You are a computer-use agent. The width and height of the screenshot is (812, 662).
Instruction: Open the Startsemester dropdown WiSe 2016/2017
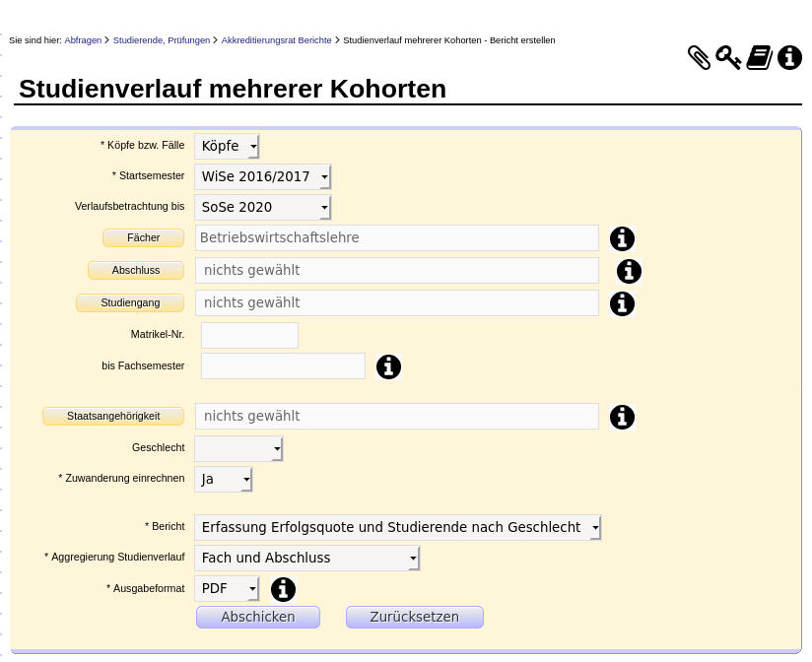pyautogui.click(x=262, y=177)
